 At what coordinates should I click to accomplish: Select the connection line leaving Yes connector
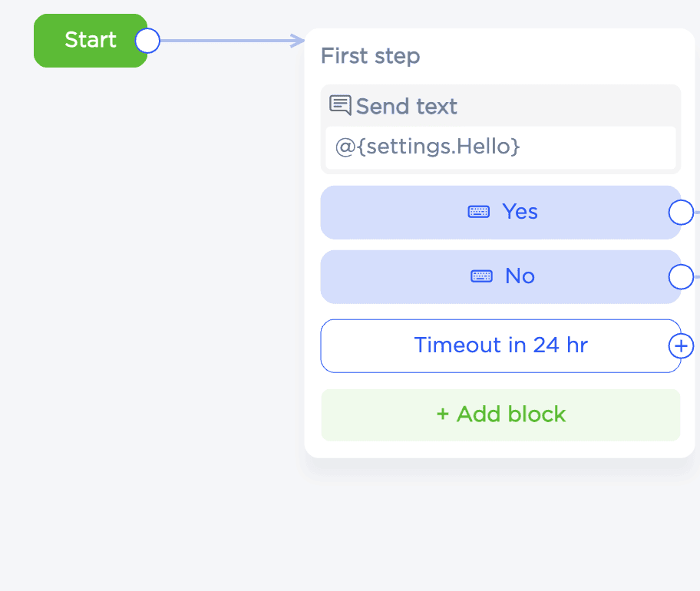click(696, 213)
